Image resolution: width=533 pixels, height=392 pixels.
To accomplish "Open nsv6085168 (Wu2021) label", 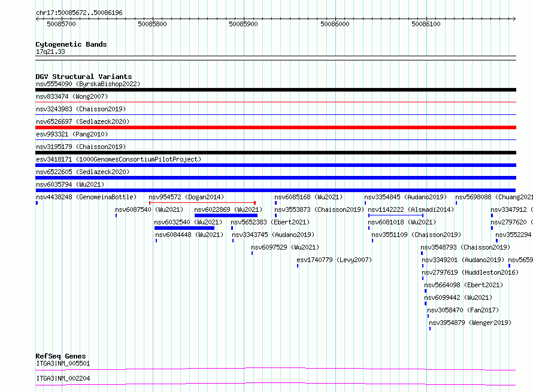I will coord(308,197).
